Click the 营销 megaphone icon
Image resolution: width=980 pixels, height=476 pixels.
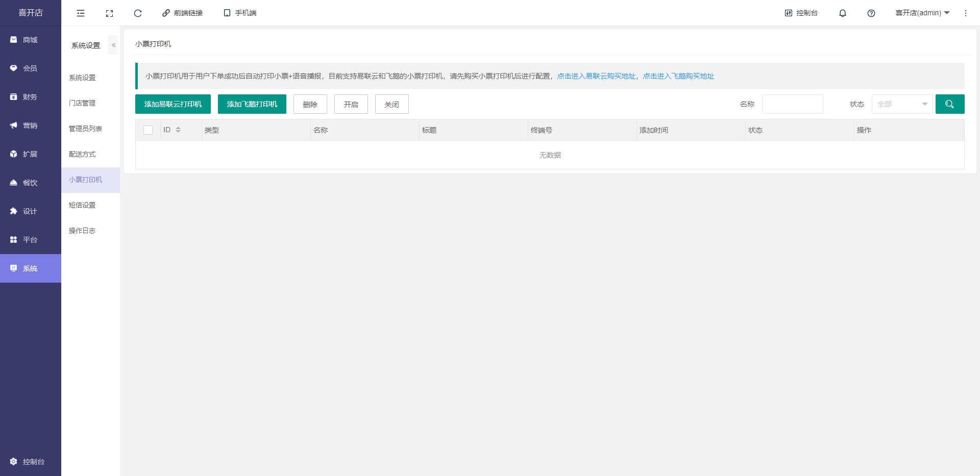pyautogui.click(x=14, y=126)
